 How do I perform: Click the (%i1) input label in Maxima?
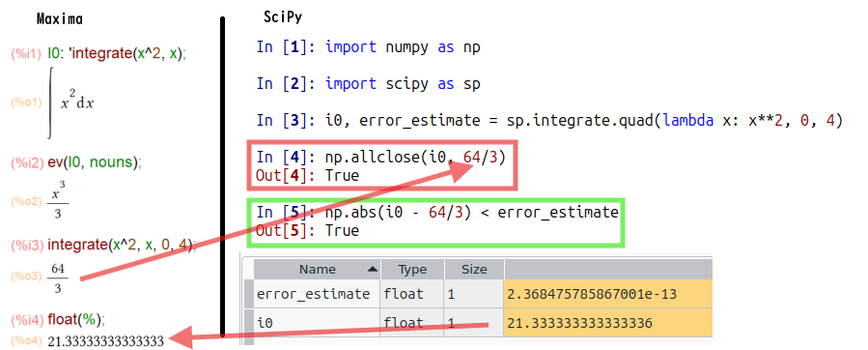point(26,54)
